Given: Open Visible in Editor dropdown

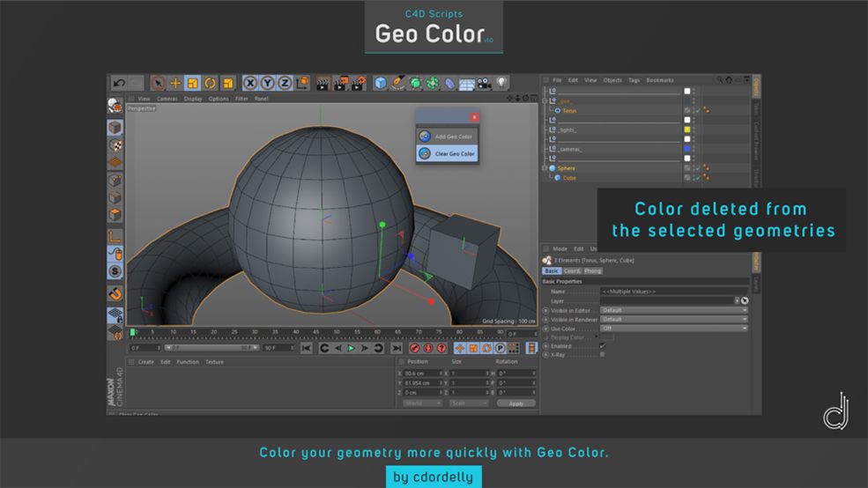Looking at the screenshot, I should tap(674, 310).
